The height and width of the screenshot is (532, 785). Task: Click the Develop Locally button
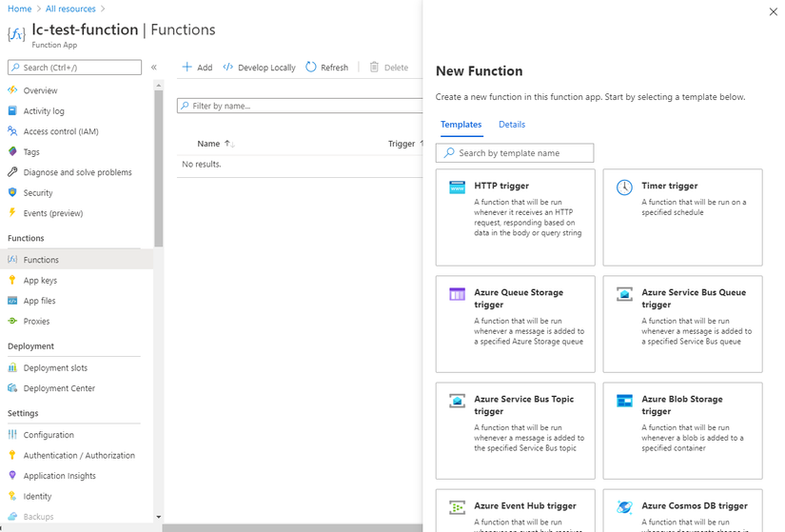tap(260, 68)
